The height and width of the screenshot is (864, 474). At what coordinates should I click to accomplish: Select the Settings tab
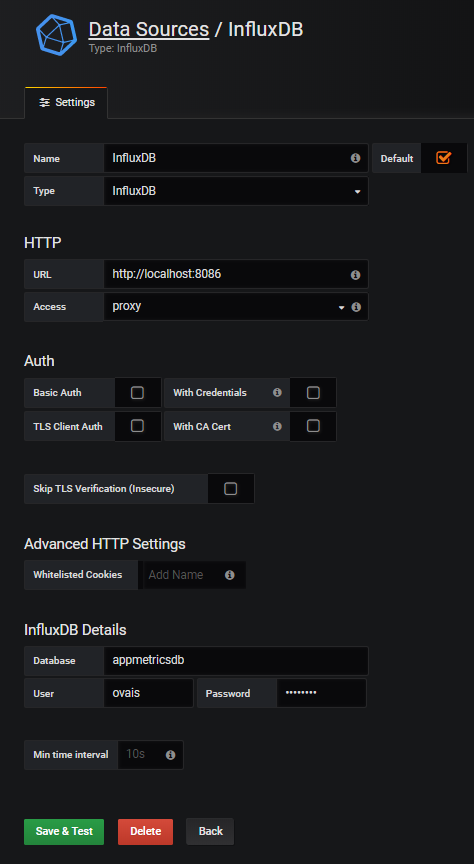pyautogui.click(x=67, y=102)
